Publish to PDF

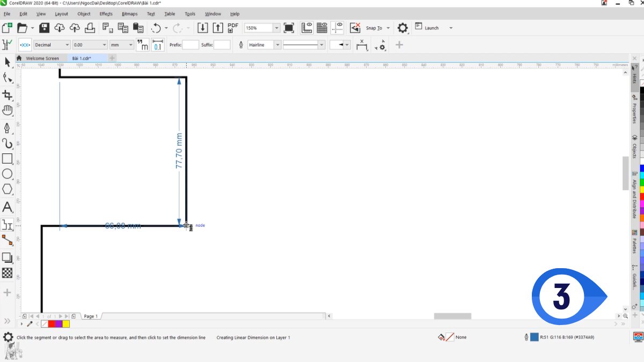[x=233, y=28]
